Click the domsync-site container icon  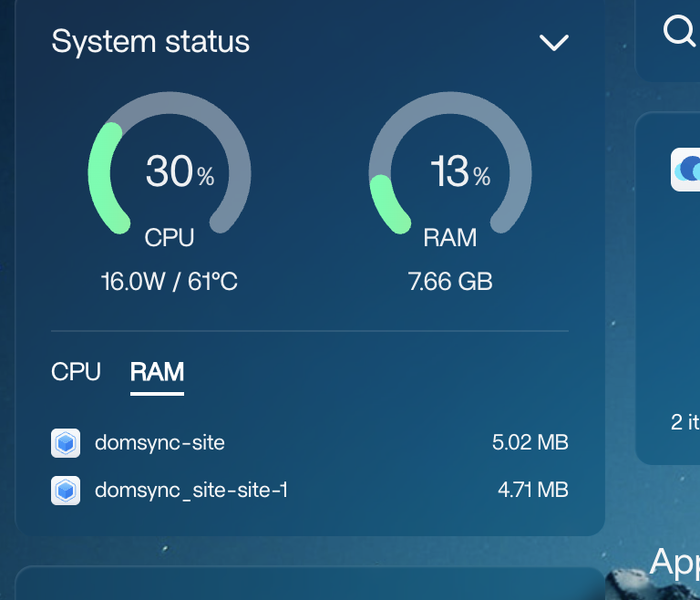click(66, 443)
